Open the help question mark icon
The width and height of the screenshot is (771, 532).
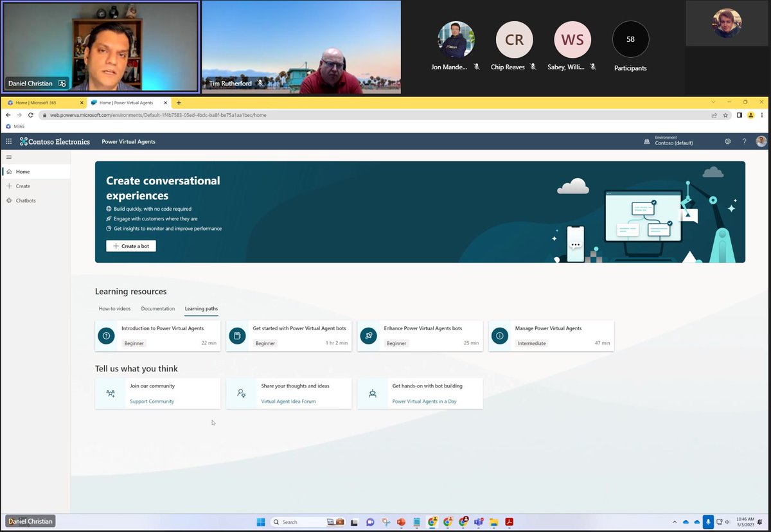745,141
